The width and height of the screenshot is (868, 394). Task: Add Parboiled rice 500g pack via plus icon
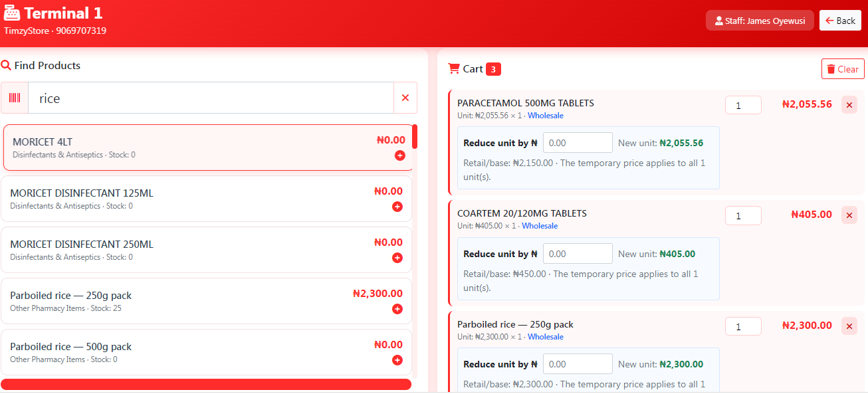point(397,360)
